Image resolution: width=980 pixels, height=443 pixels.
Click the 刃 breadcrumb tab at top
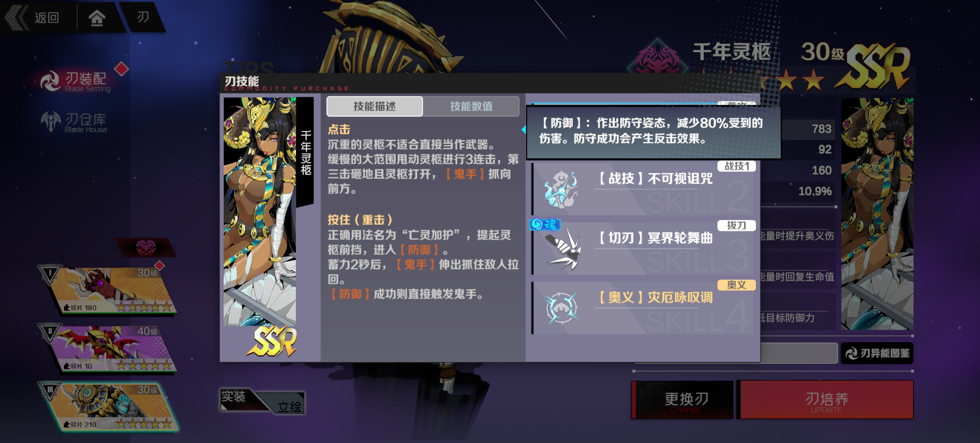tap(143, 17)
